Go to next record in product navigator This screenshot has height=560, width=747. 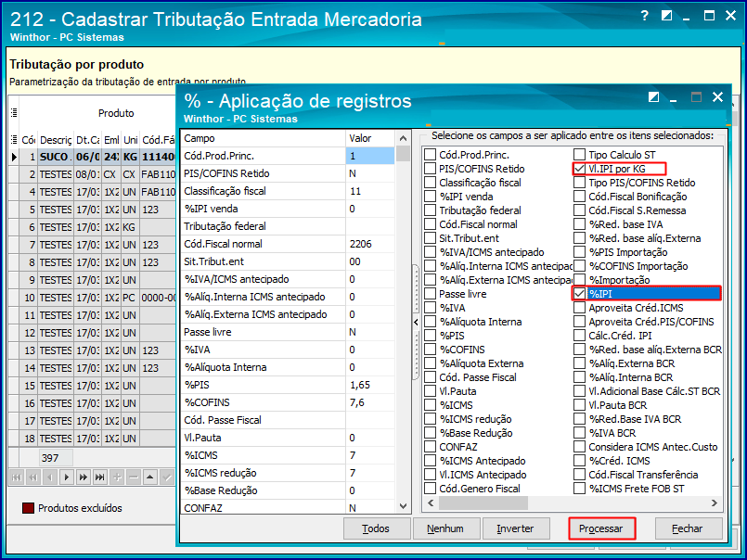[67, 477]
